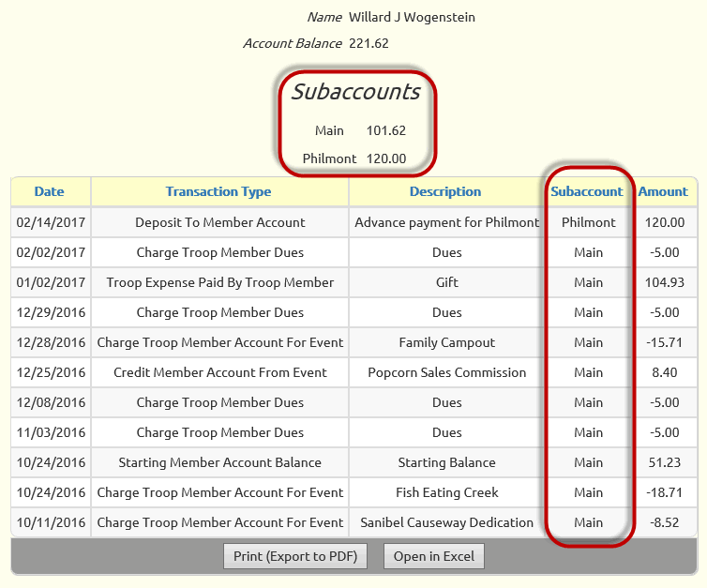Click the Main label in Subaccounts summary
The width and height of the screenshot is (707, 588).
point(329,130)
